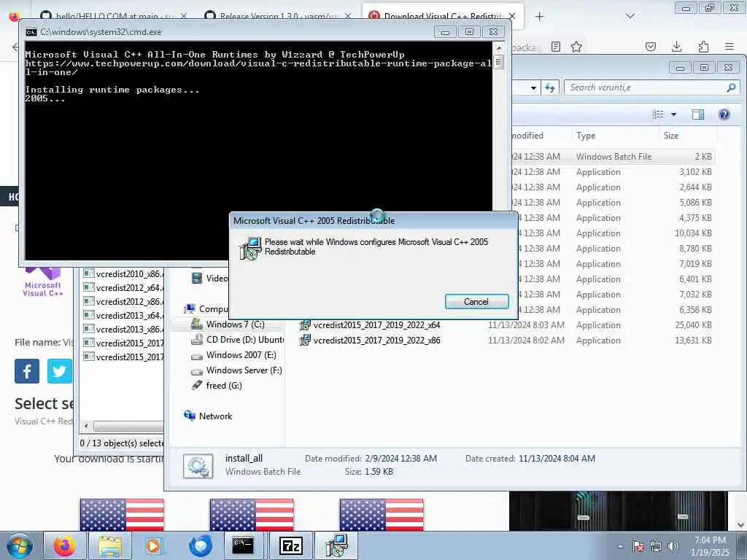The height and width of the screenshot is (560, 747).
Task: Close the Release Version 1.3.0 tab
Action: tap(347, 16)
